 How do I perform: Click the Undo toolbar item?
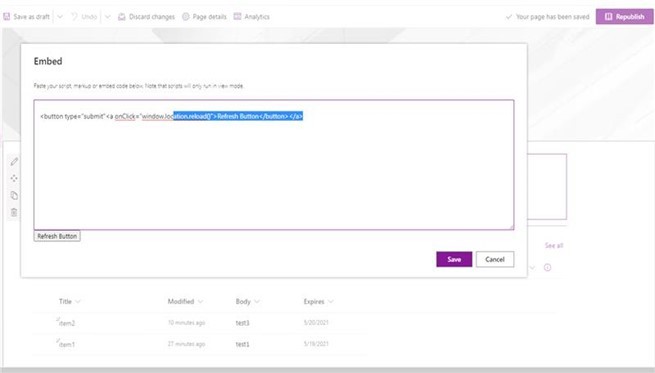coord(84,17)
